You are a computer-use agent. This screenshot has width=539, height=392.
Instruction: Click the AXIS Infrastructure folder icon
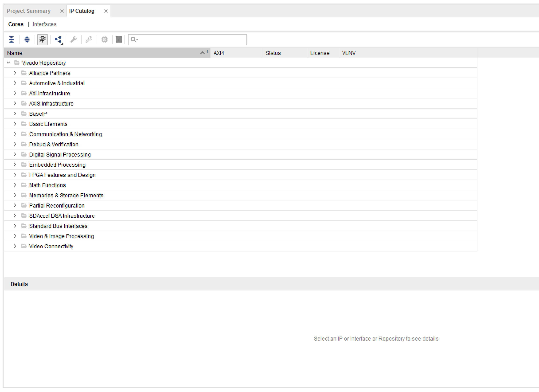[24, 103]
